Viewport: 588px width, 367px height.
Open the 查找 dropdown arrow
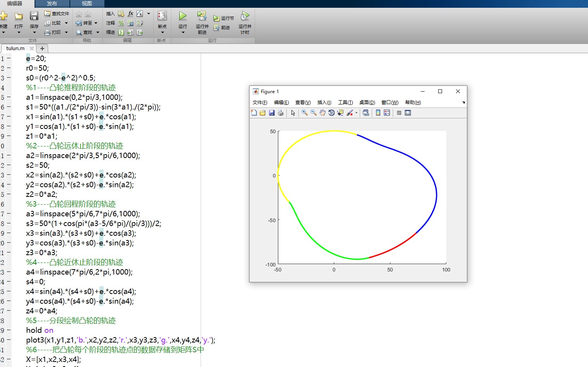[98, 32]
